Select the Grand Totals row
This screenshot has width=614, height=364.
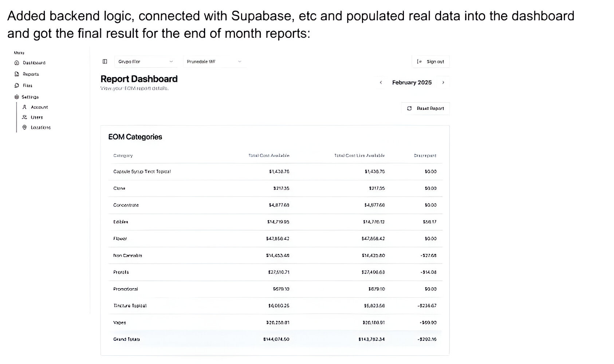pyautogui.click(x=275, y=339)
